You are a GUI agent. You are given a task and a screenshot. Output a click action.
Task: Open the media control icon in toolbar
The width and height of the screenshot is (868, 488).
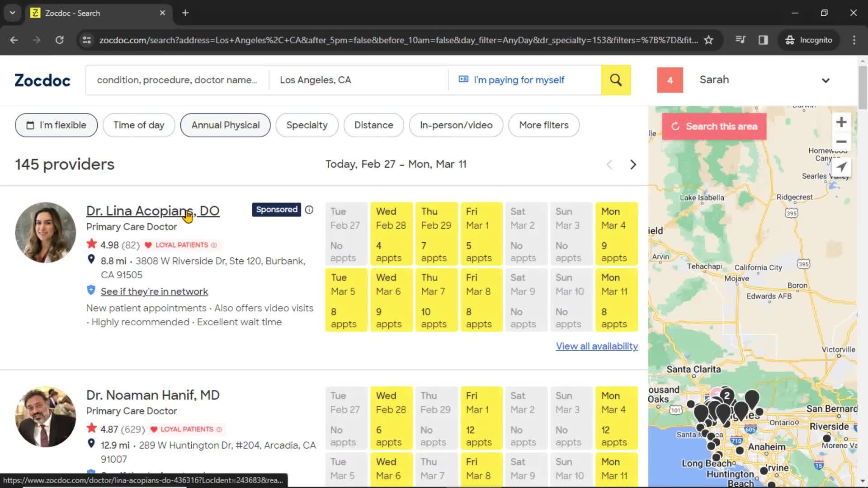click(x=741, y=40)
